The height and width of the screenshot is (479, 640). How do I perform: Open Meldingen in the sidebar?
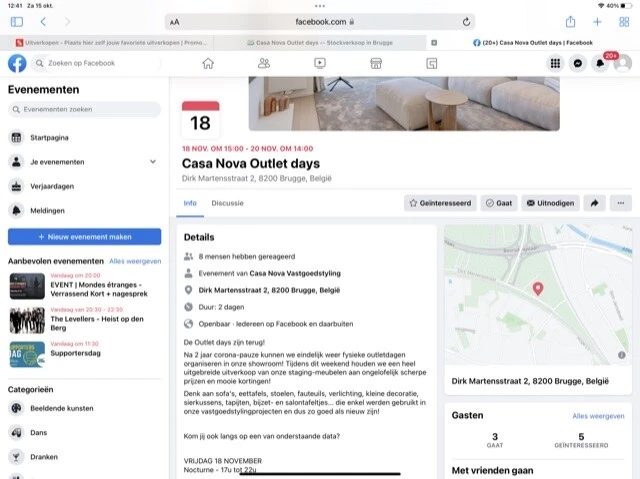pyautogui.click(x=84, y=211)
